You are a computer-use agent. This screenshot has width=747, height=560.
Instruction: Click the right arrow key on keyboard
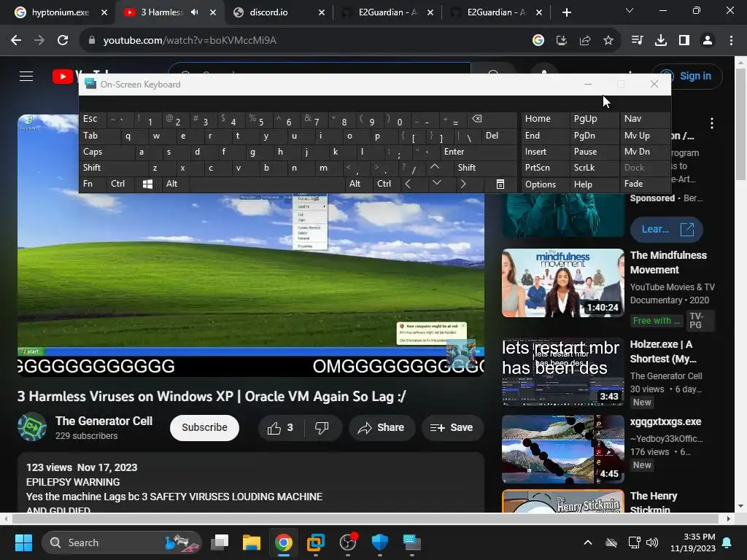[462, 184]
